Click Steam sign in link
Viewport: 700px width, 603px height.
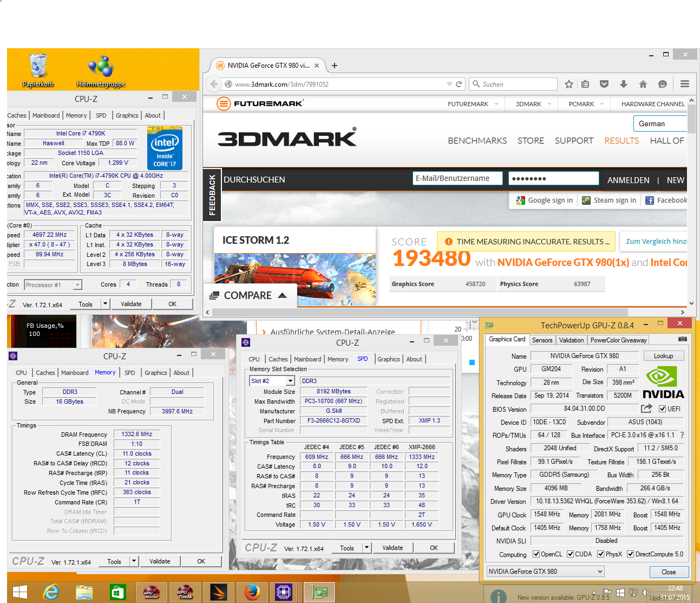click(609, 200)
